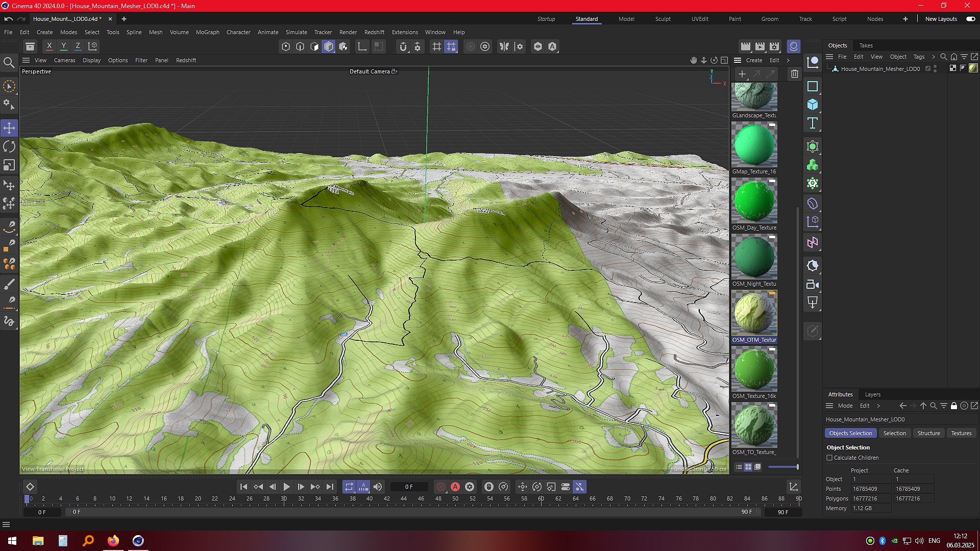This screenshot has width=980, height=551.
Task: Play the animation forward
Action: tap(286, 487)
